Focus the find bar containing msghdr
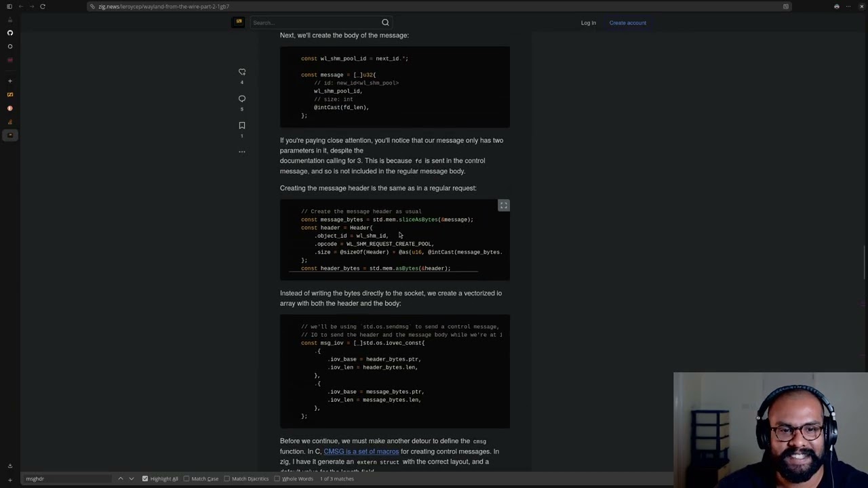 click(68, 479)
